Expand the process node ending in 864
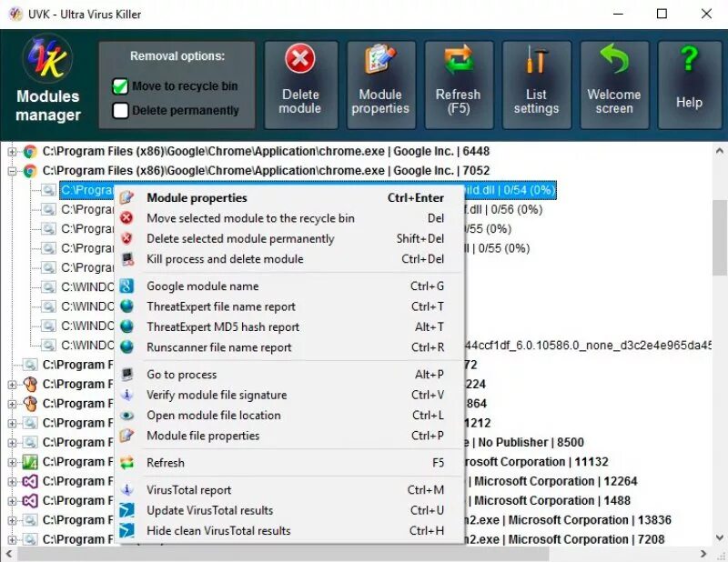The height and width of the screenshot is (562, 728). click(x=12, y=404)
